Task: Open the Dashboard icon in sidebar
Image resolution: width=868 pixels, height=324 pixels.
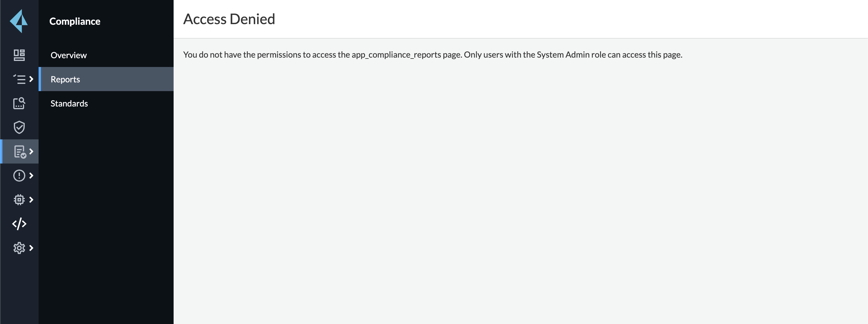Action: coord(20,55)
